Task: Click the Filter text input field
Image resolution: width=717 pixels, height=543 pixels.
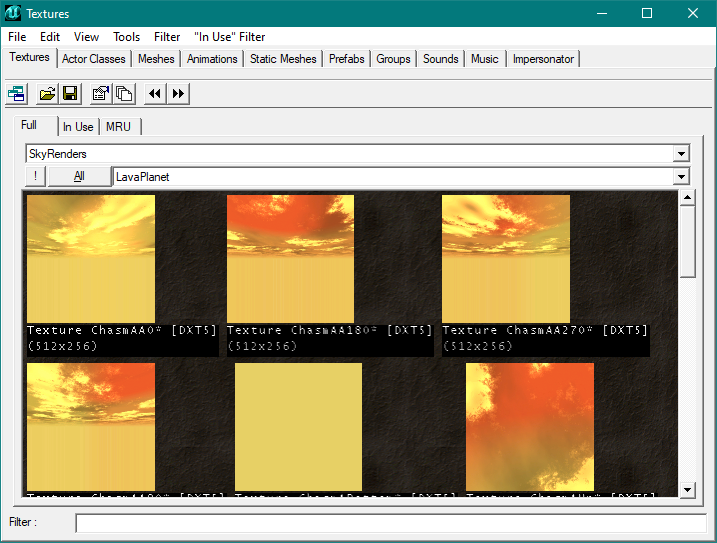Action: (391, 523)
